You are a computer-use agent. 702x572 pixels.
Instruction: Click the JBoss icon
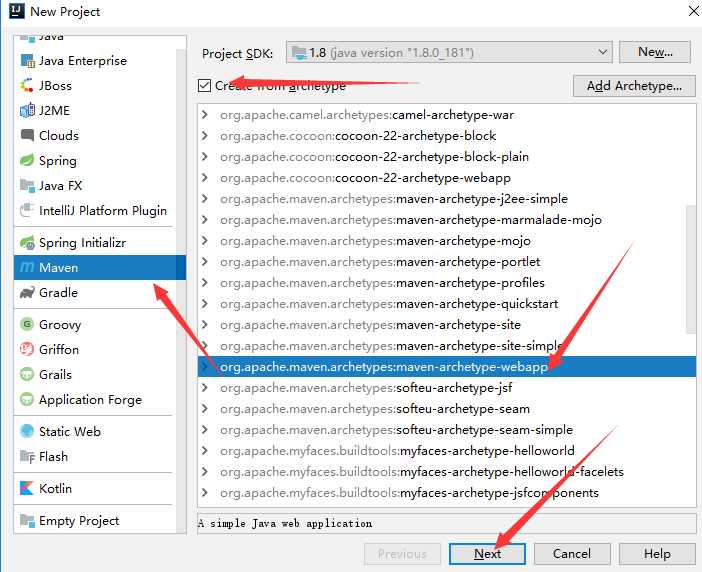27,85
